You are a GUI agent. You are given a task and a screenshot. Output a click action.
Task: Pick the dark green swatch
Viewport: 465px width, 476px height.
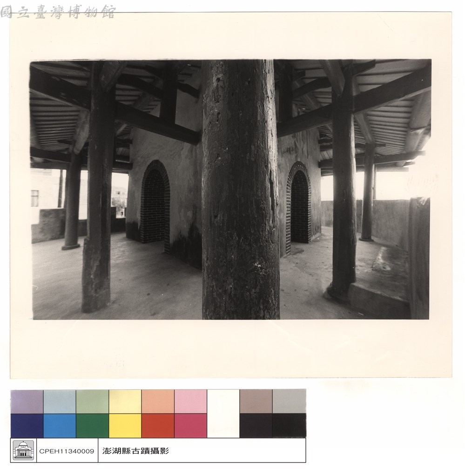coord(92,426)
